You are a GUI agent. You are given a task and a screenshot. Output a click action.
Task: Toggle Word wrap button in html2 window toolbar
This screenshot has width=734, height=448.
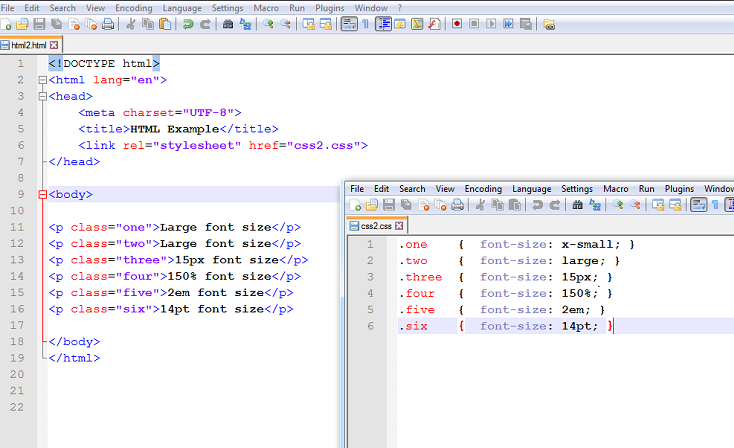(349, 24)
